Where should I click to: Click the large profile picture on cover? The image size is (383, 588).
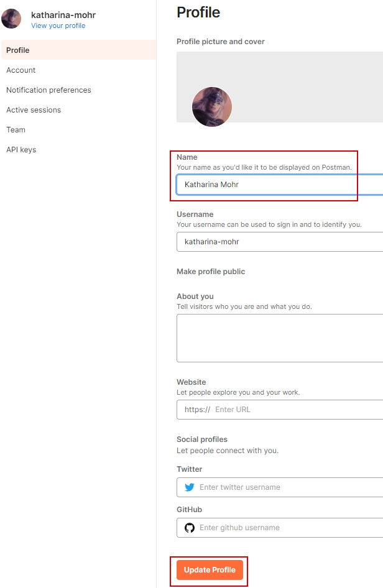[x=212, y=107]
